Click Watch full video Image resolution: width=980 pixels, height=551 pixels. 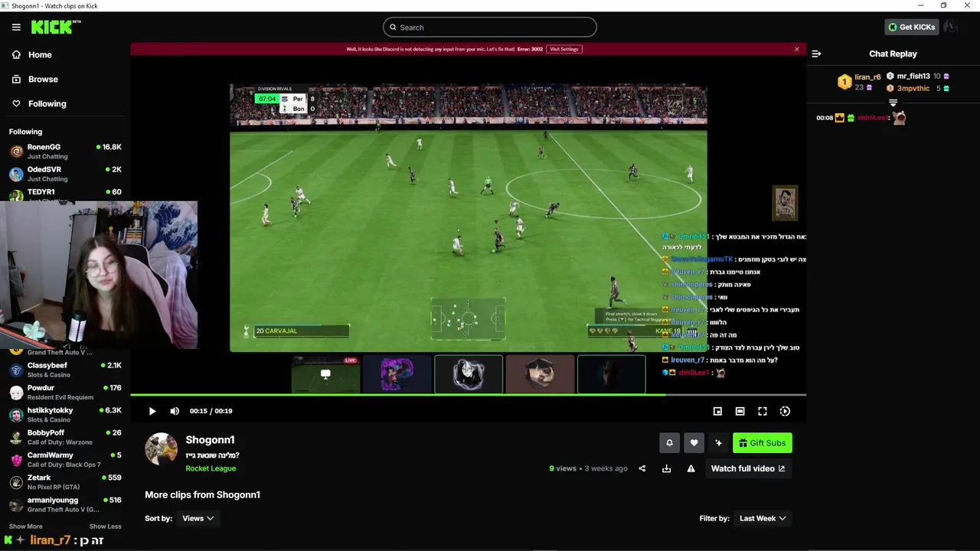[748, 468]
